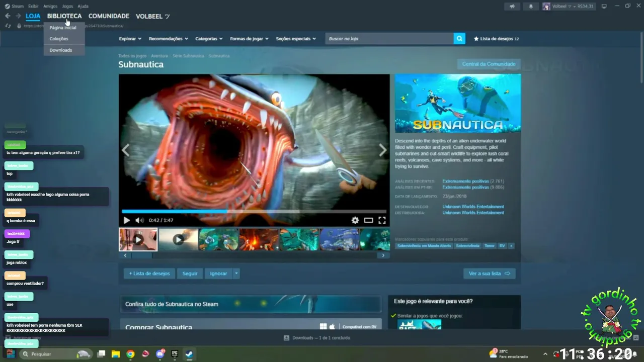Image resolution: width=644 pixels, height=362 pixels.
Task: Open Epic Games Launcher from taskbar
Action: pyautogui.click(x=175, y=354)
